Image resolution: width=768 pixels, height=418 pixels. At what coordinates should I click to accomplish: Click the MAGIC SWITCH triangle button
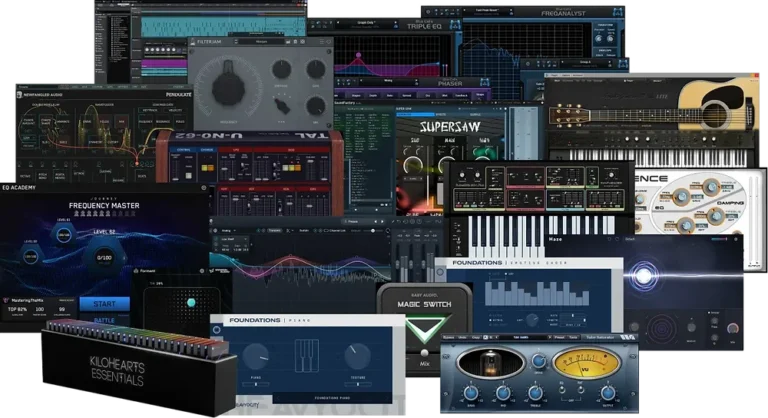424,329
